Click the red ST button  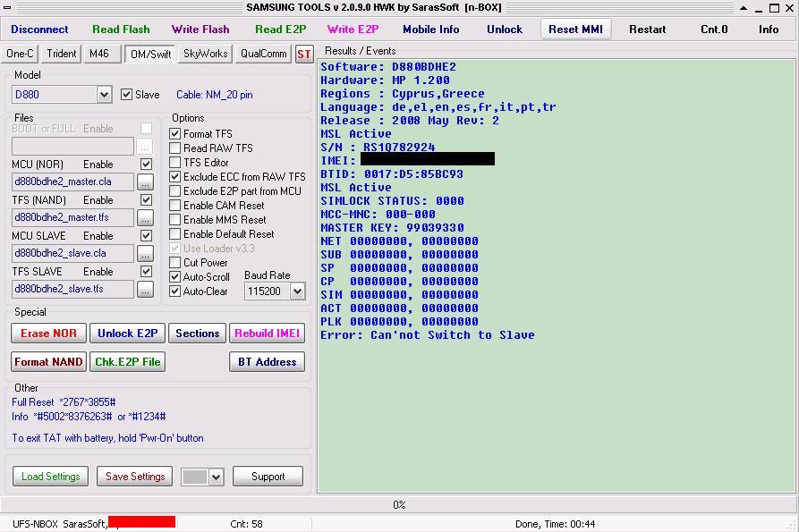(303, 54)
